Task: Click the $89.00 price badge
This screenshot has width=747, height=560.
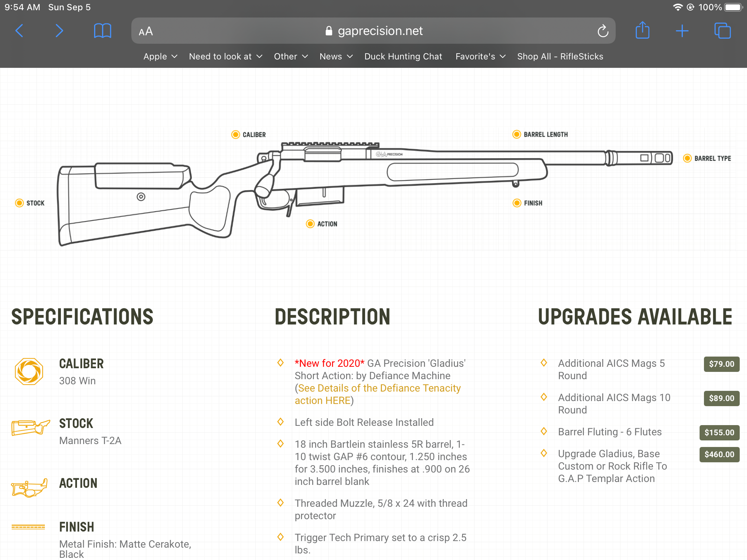Action: (721, 398)
